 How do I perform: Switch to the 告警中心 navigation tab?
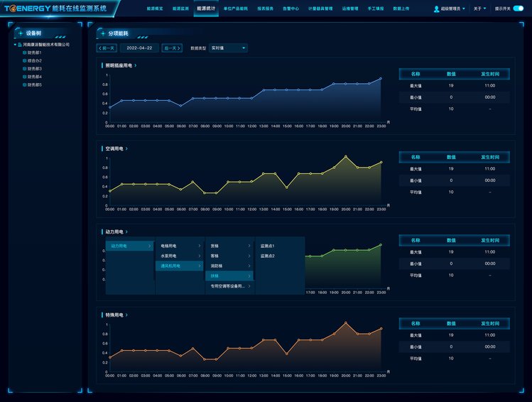click(291, 9)
